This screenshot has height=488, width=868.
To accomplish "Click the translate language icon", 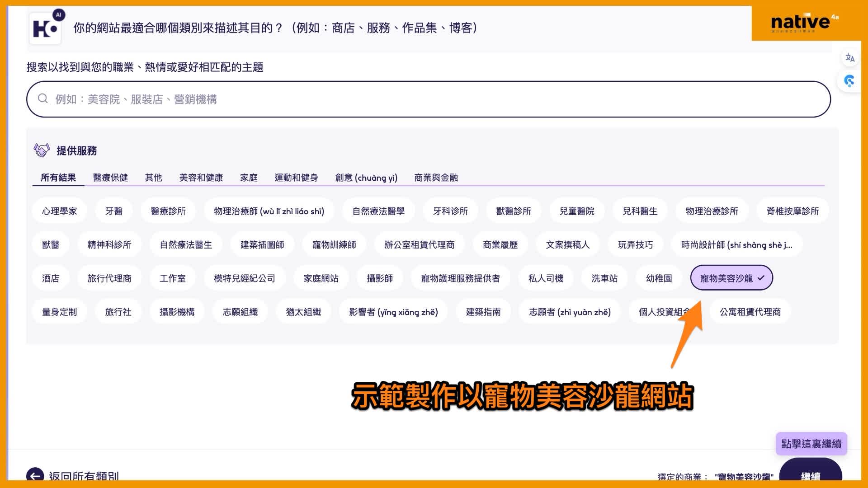I will pos(849,58).
